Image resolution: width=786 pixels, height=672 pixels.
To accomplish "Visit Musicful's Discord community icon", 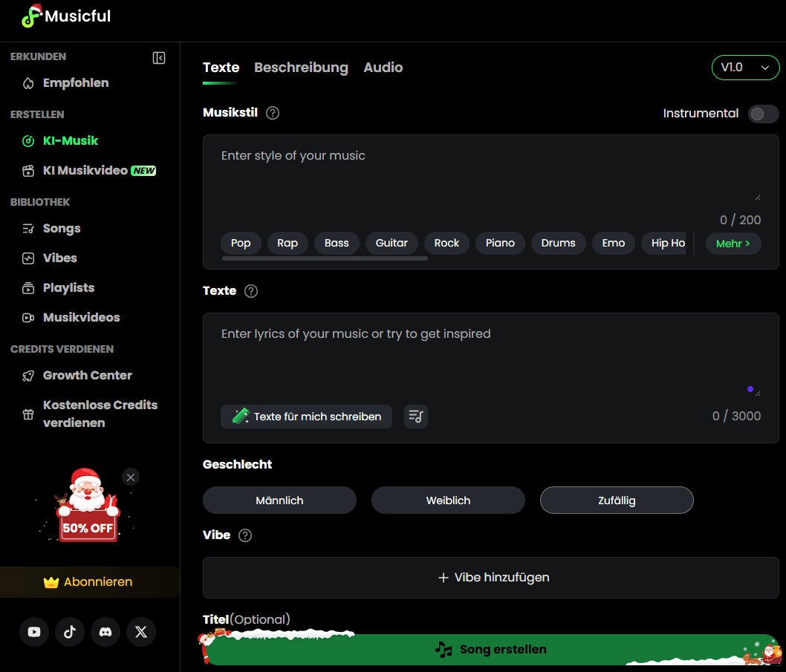I will point(105,632).
